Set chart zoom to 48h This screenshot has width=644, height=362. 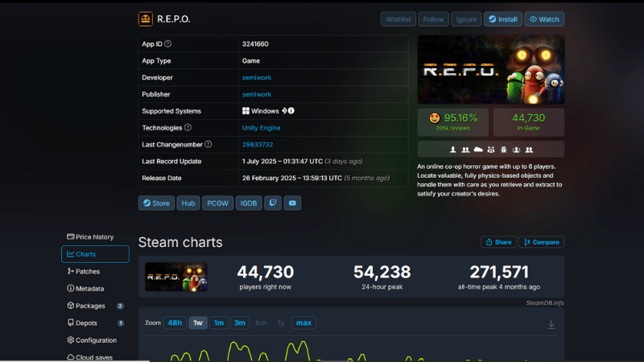(x=175, y=323)
